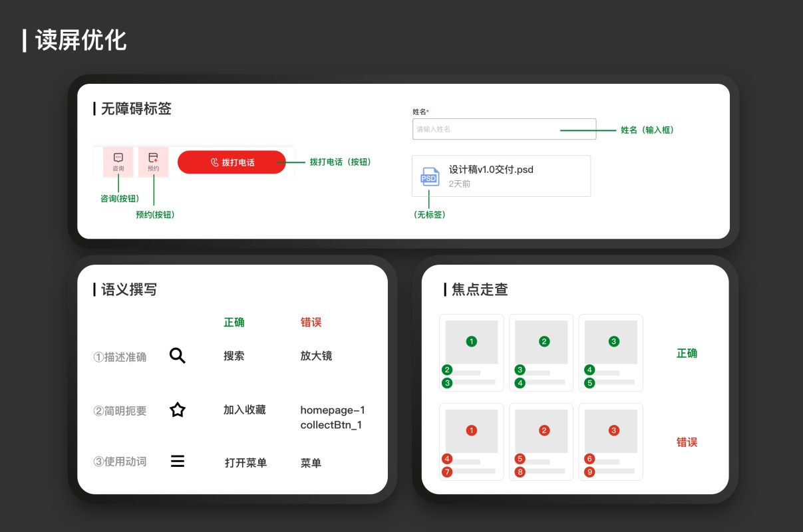The width and height of the screenshot is (803, 532).
Task: Click the text 放大镜
Action: [316, 356]
